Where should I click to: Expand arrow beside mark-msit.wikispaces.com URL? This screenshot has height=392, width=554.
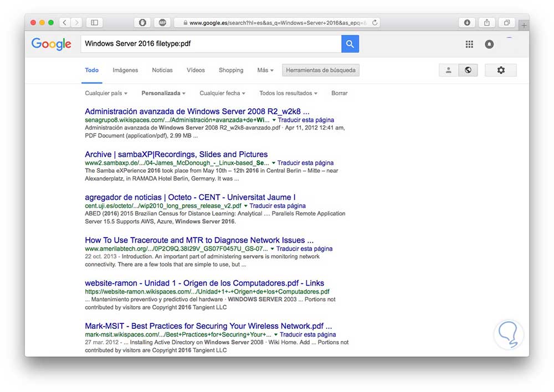coord(276,334)
